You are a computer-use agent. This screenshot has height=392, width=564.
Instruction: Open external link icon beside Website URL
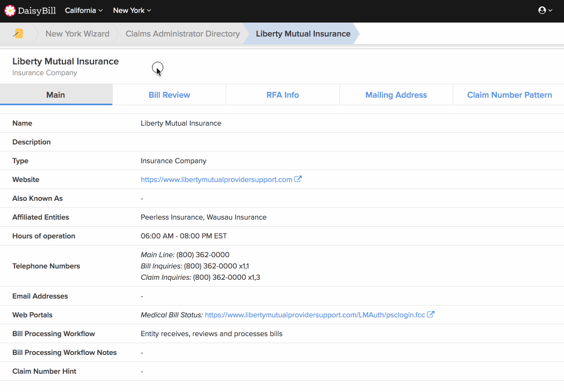298,179
